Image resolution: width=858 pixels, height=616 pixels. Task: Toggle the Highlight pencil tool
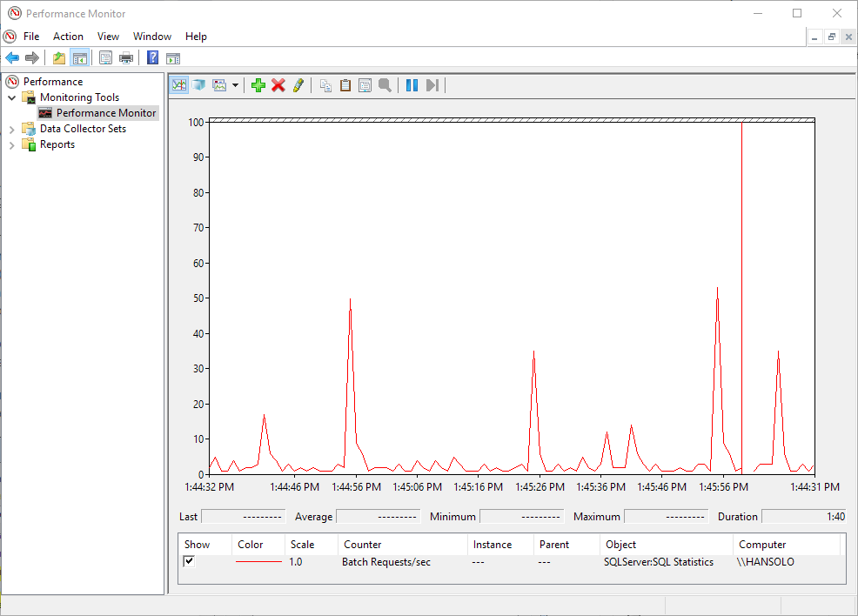point(298,85)
